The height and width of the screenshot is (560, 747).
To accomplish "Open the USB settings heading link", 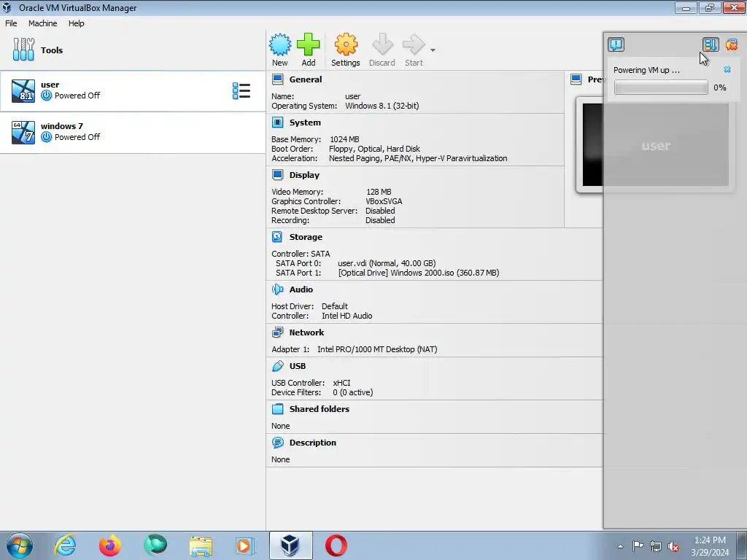I will [x=298, y=366].
